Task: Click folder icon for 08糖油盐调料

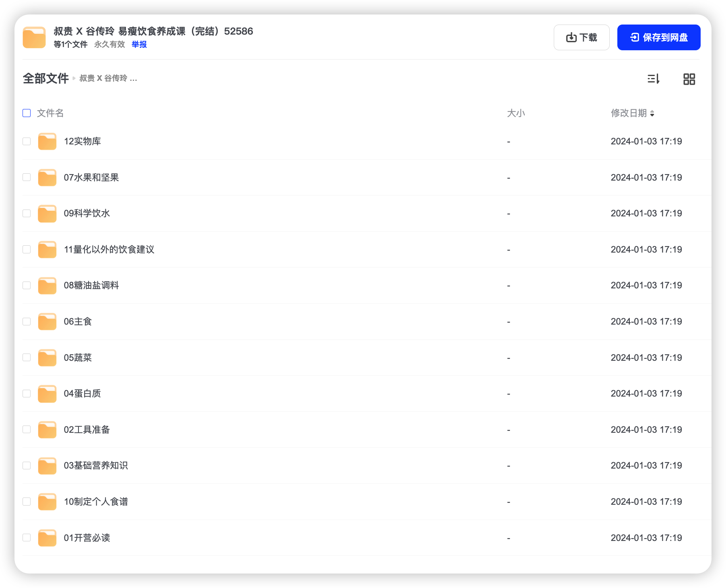Action: tap(47, 286)
